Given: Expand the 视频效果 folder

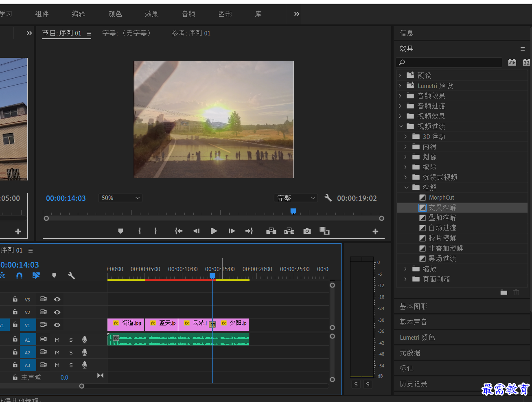Looking at the screenshot, I should (400, 116).
